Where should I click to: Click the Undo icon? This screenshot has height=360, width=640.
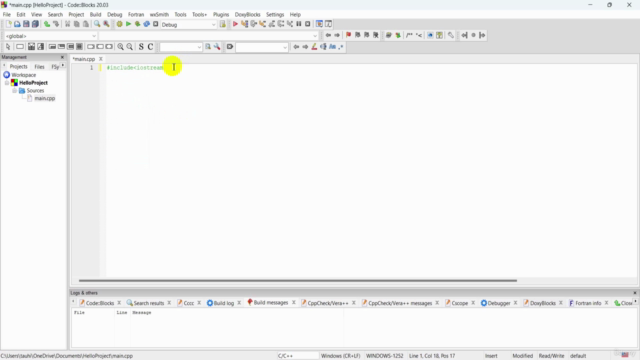point(47,24)
